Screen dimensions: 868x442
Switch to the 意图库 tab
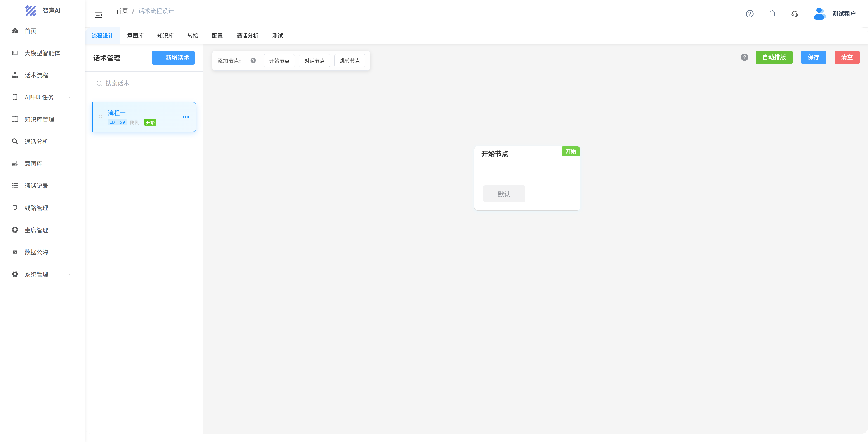pyautogui.click(x=135, y=36)
